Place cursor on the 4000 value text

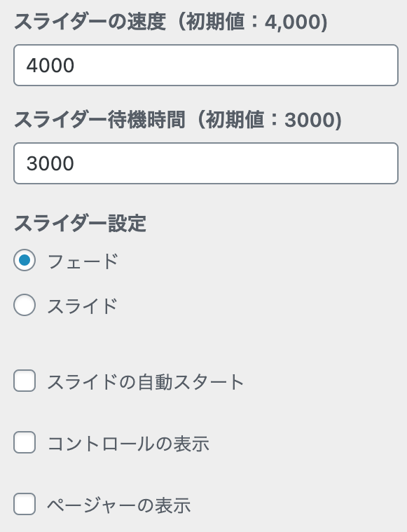pyautogui.click(x=50, y=65)
